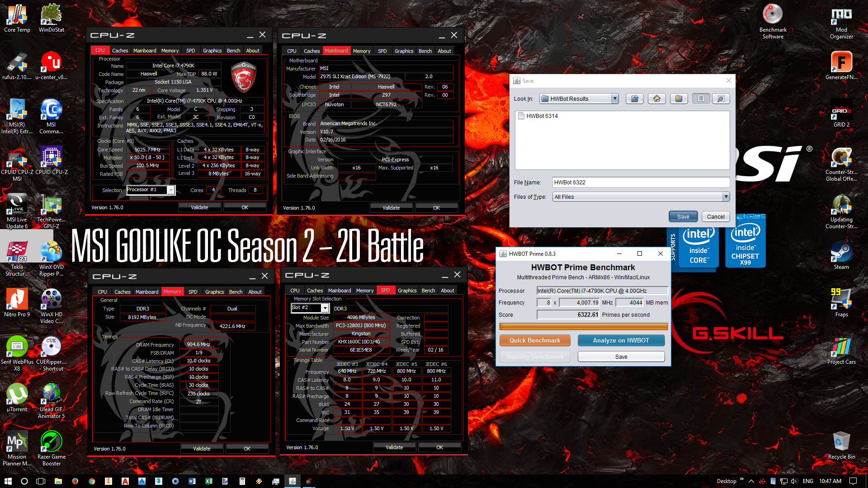Viewport: 868px width, 488px height.
Task: Open the Benchmark Software folder icon
Action: coord(773,21)
